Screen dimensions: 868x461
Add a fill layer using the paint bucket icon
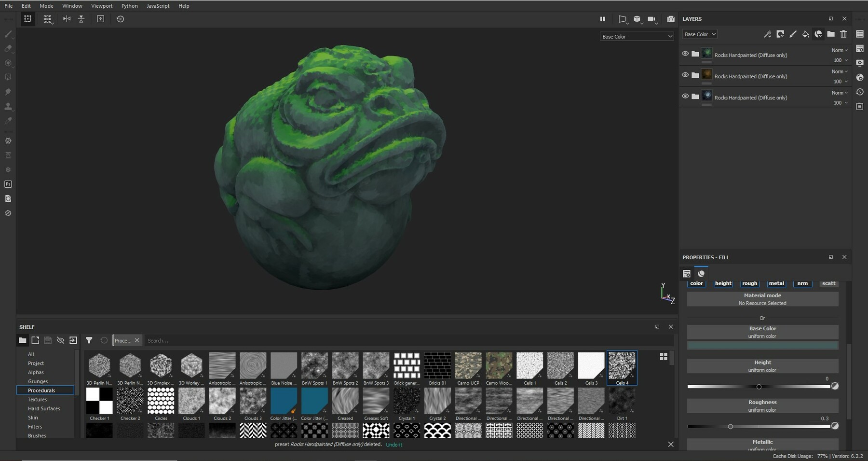point(805,34)
